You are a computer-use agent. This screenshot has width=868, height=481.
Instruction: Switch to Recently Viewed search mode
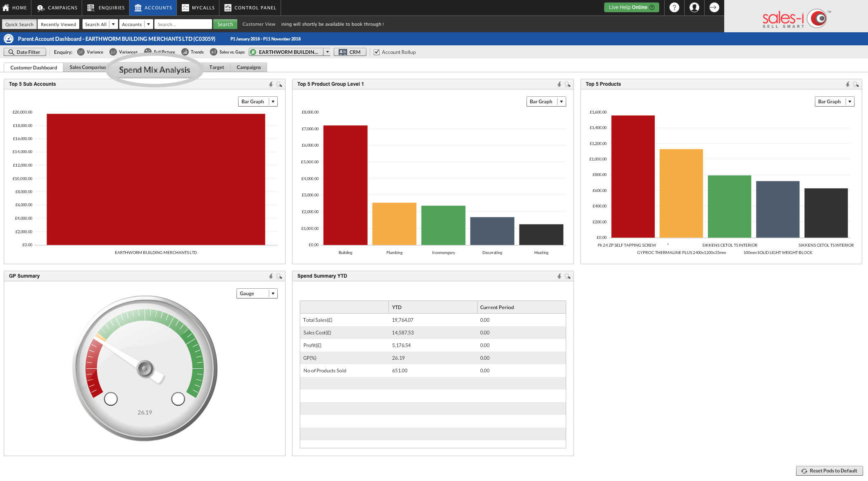click(58, 24)
